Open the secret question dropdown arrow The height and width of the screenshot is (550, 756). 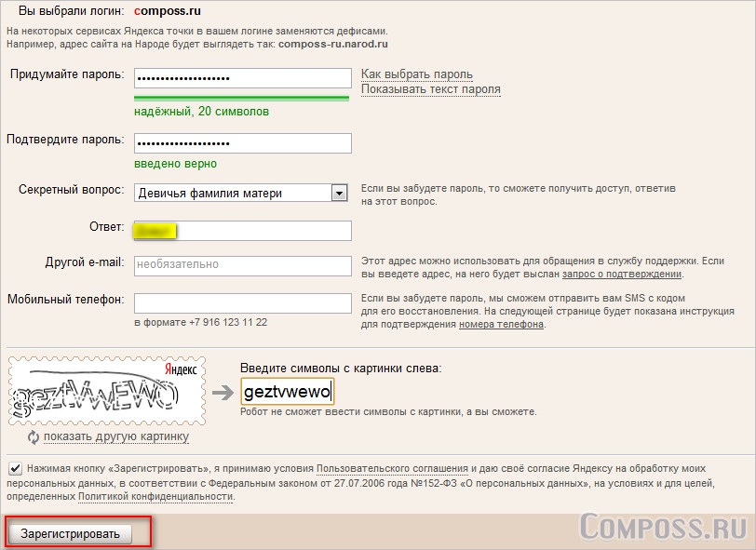pos(340,194)
